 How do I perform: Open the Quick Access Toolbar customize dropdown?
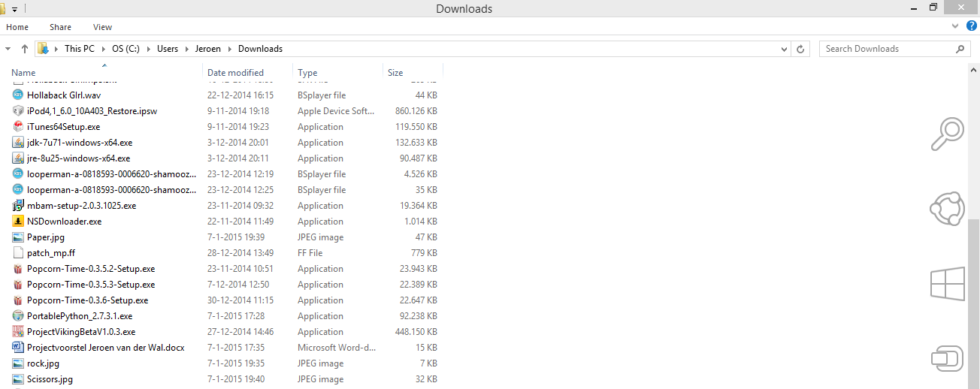coord(14,9)
